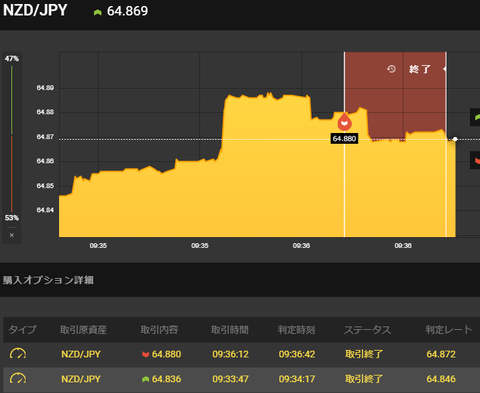Click the history clock icon beside 終了

[391, 69]
